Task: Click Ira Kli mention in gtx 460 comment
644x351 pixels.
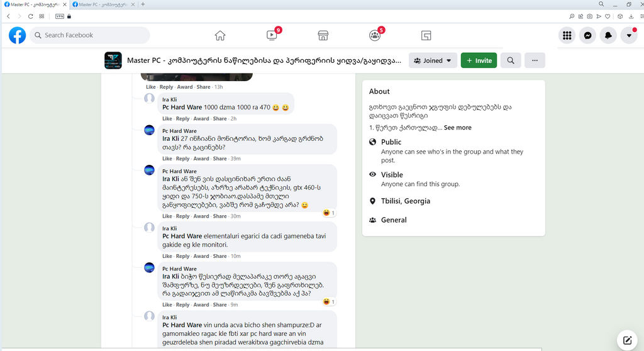Action: click(x=170, y=179)
